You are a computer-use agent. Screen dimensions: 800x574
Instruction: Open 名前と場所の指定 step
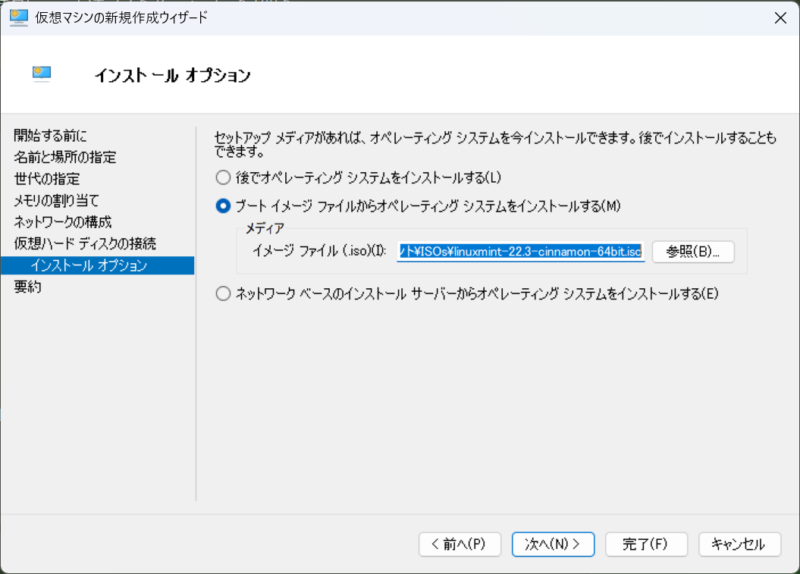(65, 157)
